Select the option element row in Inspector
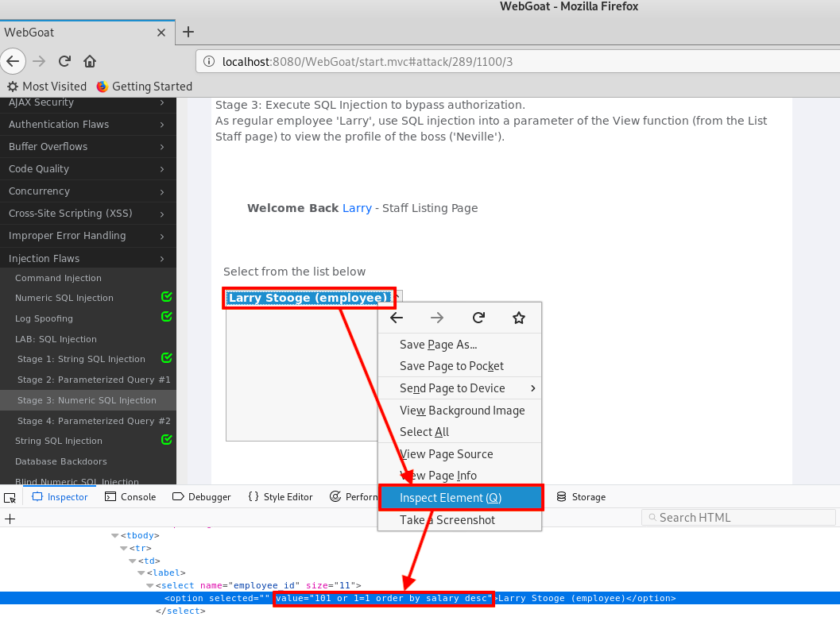 pyautogui.click(x=420, y=598)
